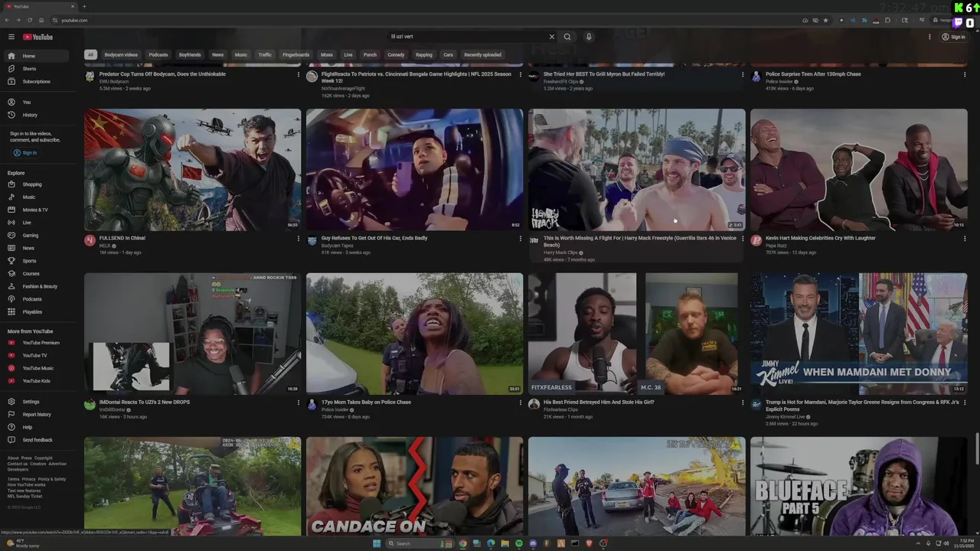
Task: Clear the search box with the X
Action: coord(551,37)
